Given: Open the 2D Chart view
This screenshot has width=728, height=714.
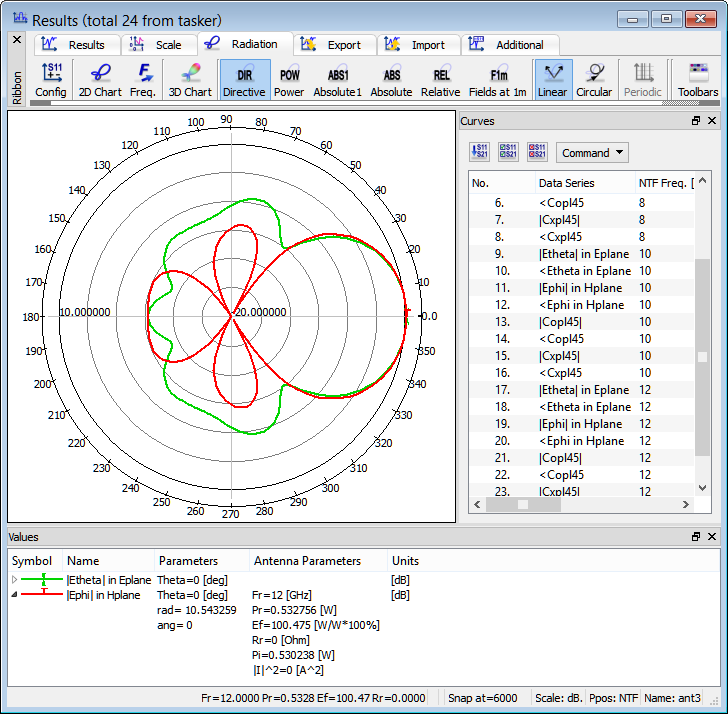Looking at the screenshot, I should click(x=100, y=80).
